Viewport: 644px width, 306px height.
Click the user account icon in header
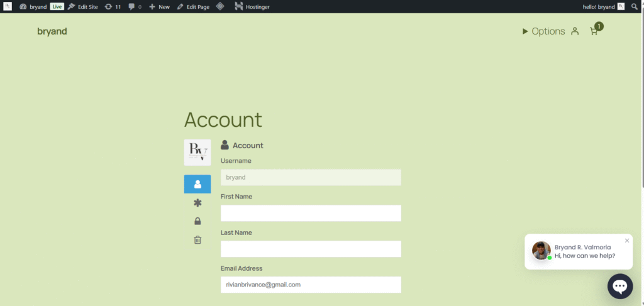tap(575, 31)
